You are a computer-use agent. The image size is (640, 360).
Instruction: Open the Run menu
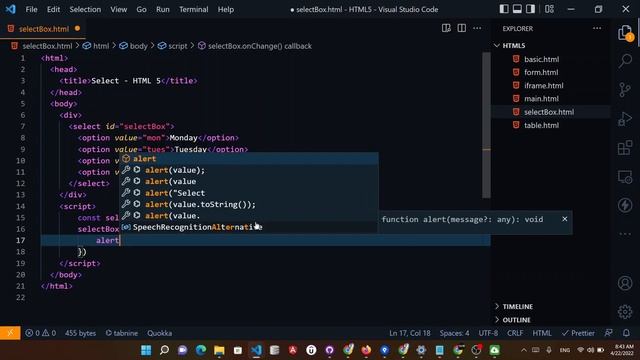coord(162,9)
